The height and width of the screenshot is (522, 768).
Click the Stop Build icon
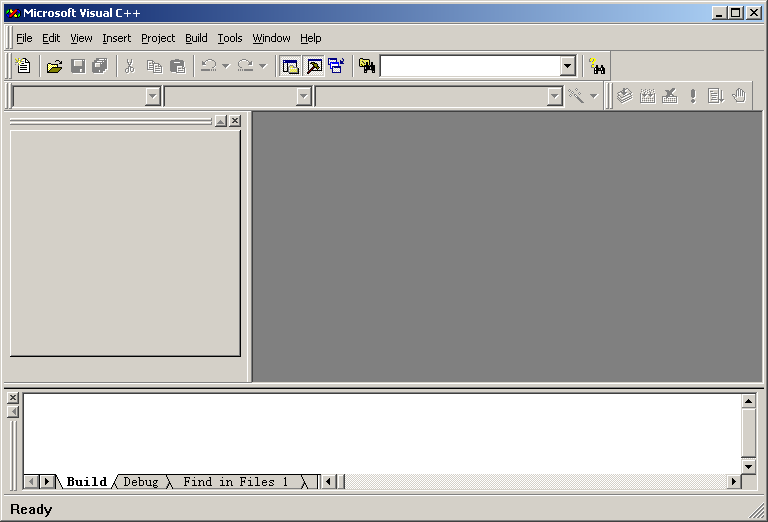pyautogui.click(x=670, y=95)
